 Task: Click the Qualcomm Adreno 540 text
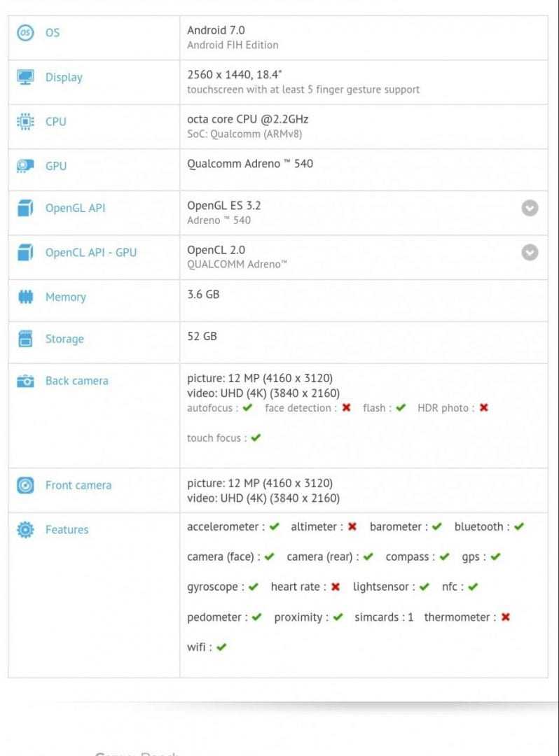(x=249, y=164)
